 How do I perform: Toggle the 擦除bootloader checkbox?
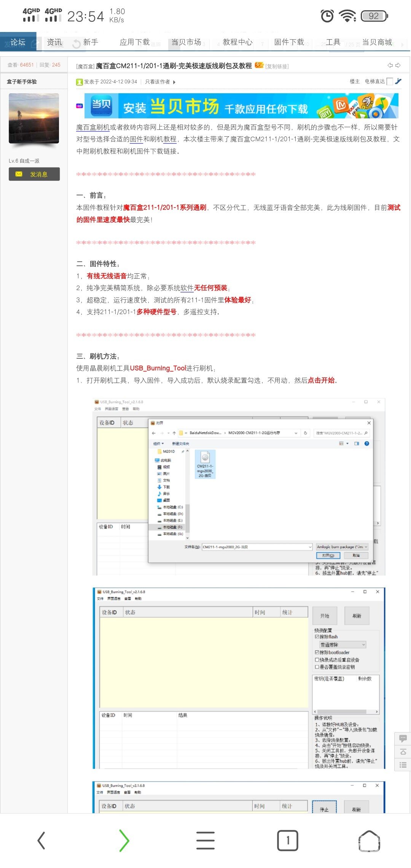[317, 652]
